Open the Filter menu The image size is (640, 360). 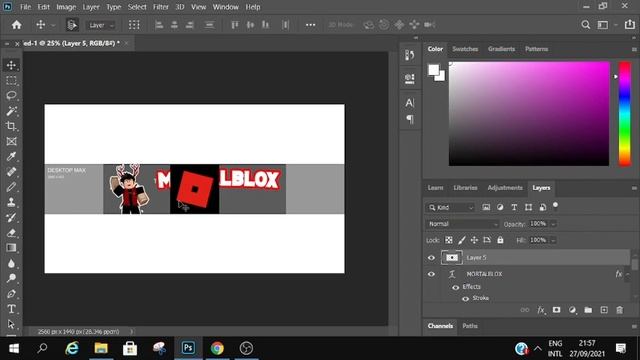tap(160, 7)
